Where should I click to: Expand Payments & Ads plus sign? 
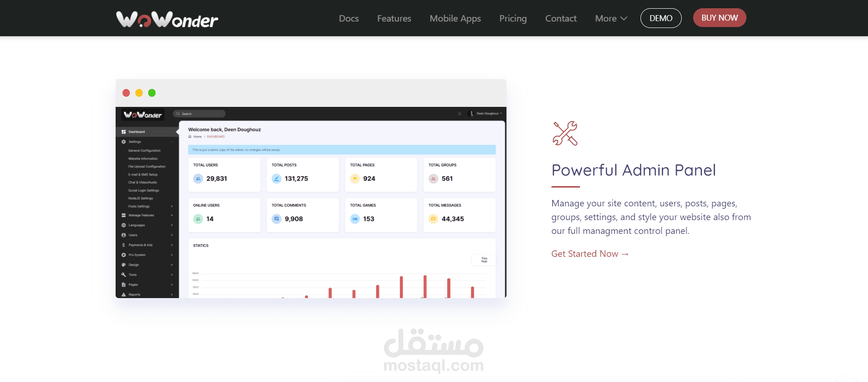(172, 245)
